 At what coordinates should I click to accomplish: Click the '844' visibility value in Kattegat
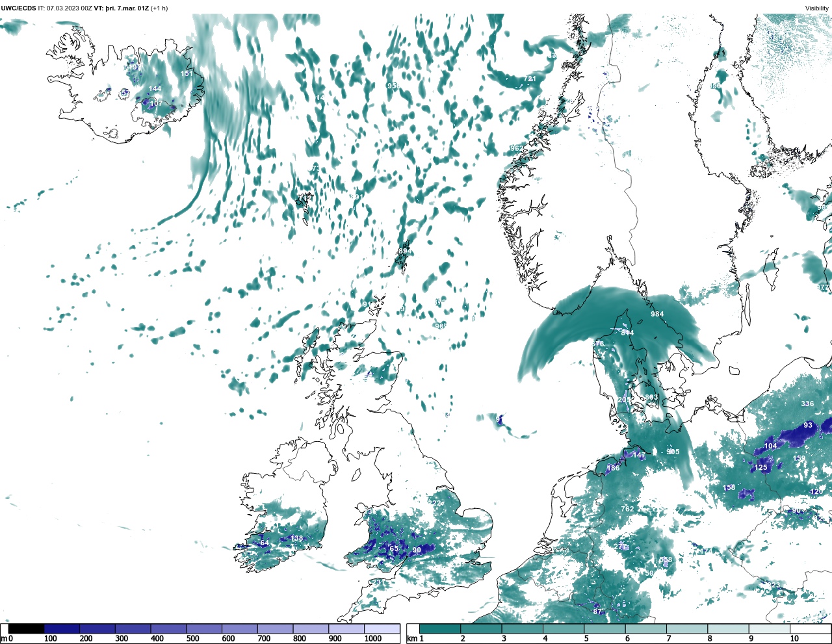click(627, 333)
